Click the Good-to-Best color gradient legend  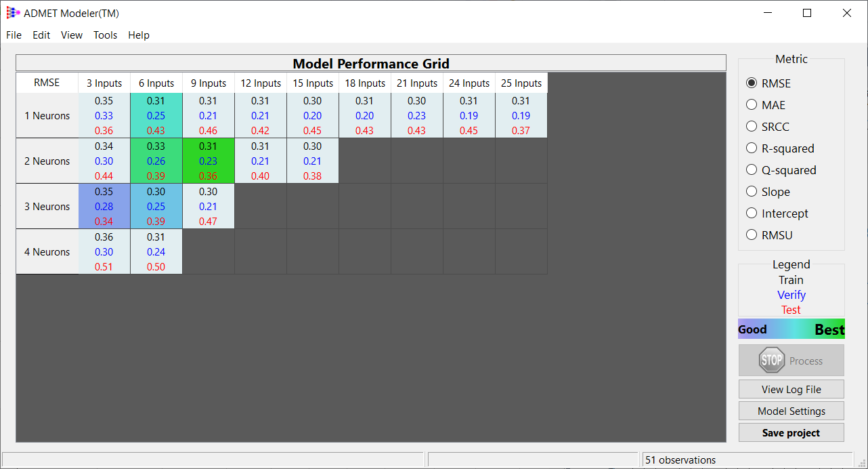[x=791, y=329]
